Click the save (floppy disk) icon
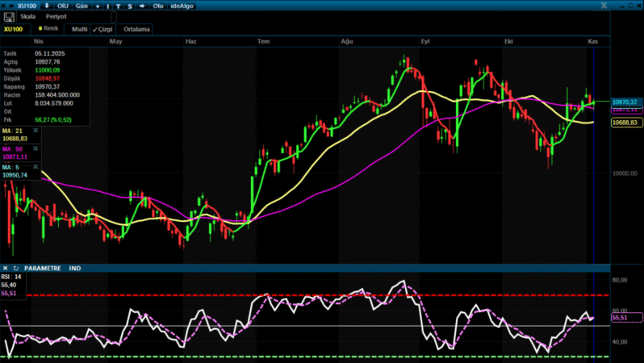 [x=8, y=16]
